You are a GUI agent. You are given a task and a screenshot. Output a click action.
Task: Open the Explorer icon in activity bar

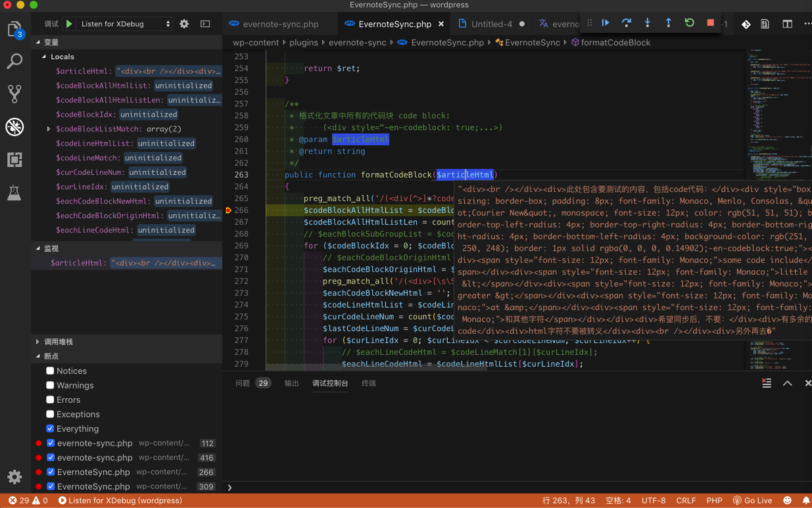[x=14, y=30]
